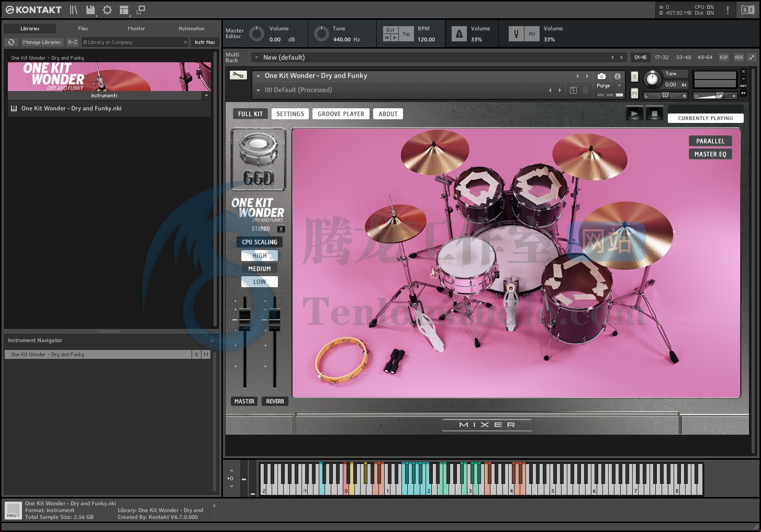Image resolution: width=761 pixels, height=532 pixels.
Task: Open the Purge dropdown menu
Action: (609, 86)
